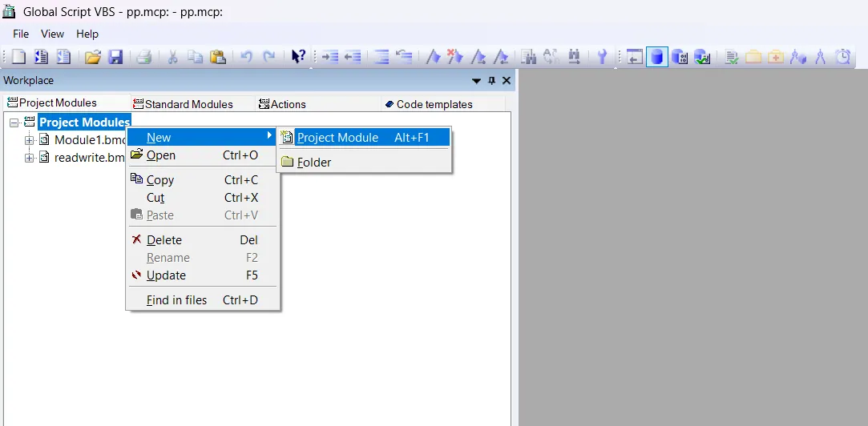The width and height of the screenshot is (868, 426).
Task: Collapse the Project Modules root node
Action: [14, 123]
